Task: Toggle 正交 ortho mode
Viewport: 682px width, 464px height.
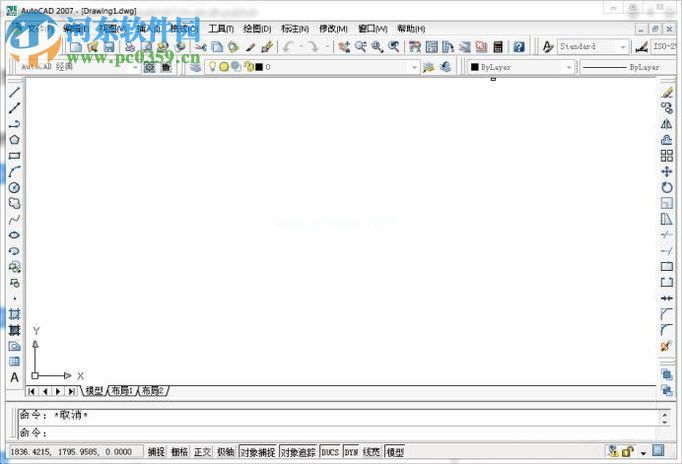Action: coord(203,452)
